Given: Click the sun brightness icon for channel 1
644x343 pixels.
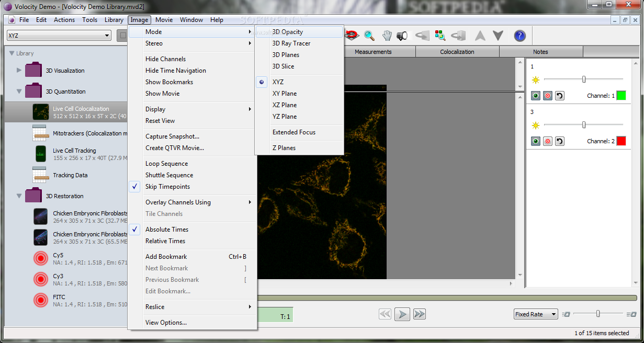Looking at the screenshot, I should pos(535,80).
